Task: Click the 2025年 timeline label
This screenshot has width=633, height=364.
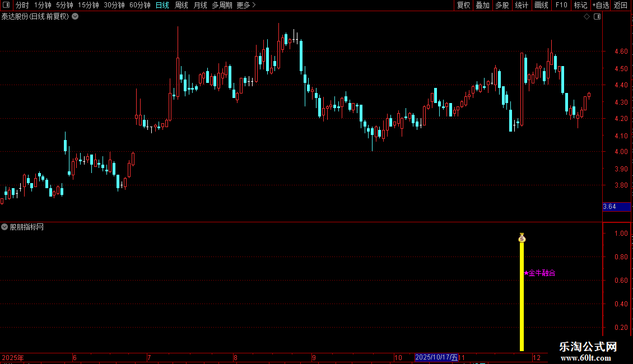Action: [x=13, y=357]
